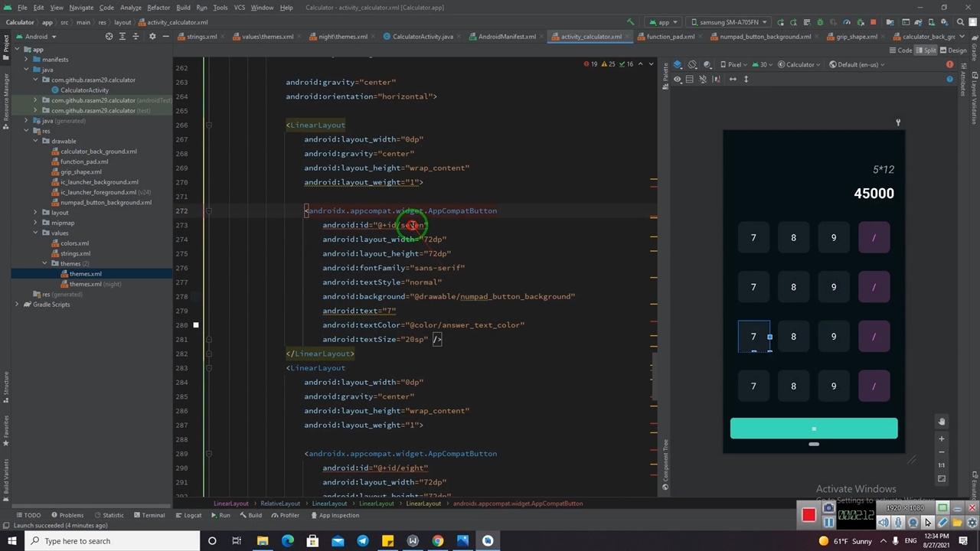Click the teal equals button in preview
This screenshot has width=980, height=551.
pyautogui.click(x=813, y=429)
